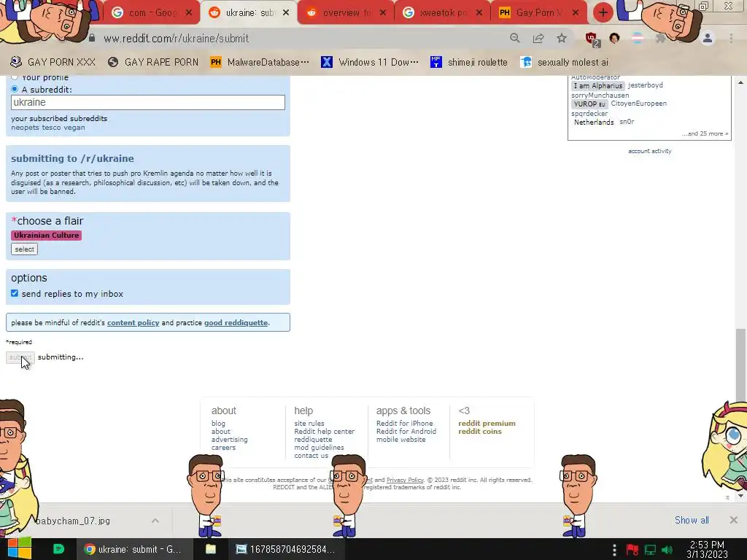Open a new tab with the plus button
Screen dimensions: 747x560
603,12
